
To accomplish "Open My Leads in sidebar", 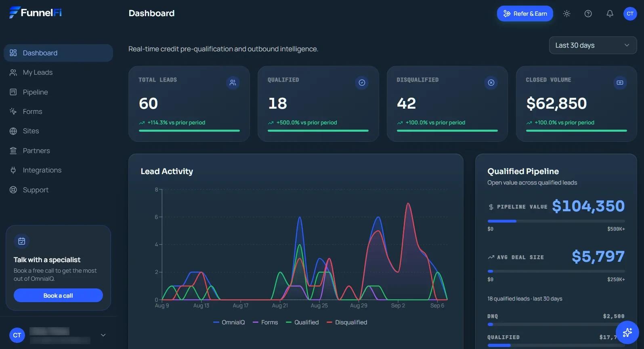I will [x=59, y=72].
